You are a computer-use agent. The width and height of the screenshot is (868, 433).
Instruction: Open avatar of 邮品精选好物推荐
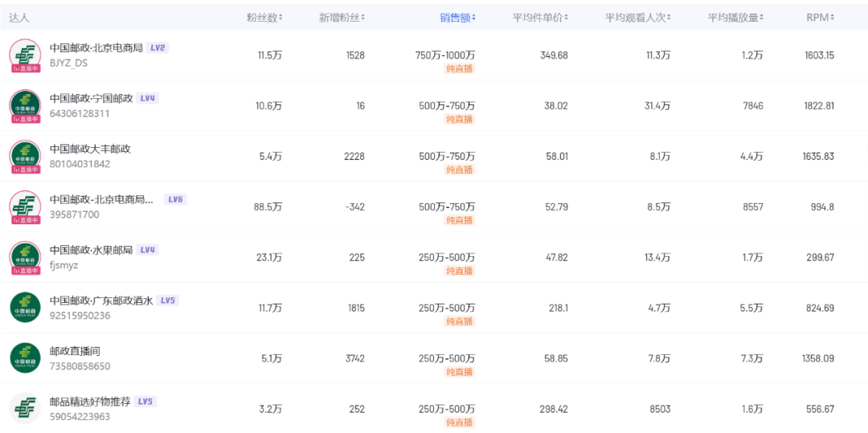pyautogui.click(x=25, y=408)
